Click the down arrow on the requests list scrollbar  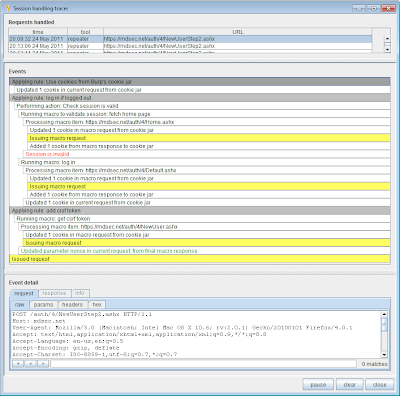click(x=387, y=50)
